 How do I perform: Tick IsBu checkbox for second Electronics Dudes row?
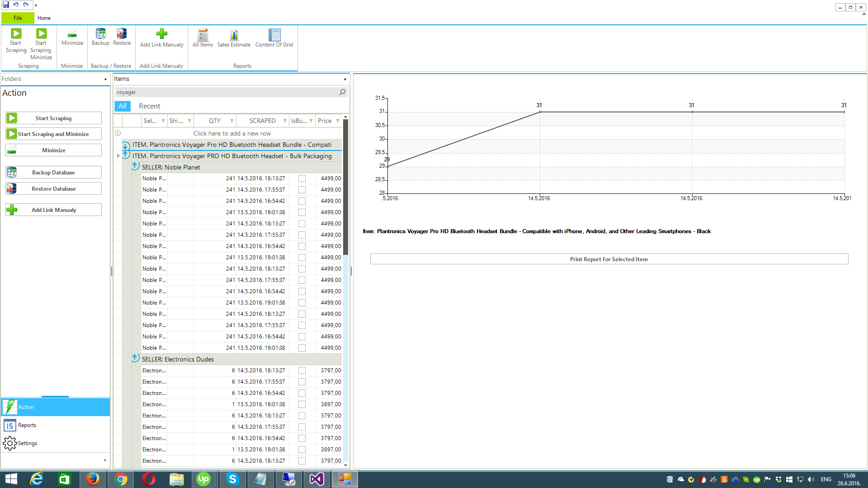(302, 382)
